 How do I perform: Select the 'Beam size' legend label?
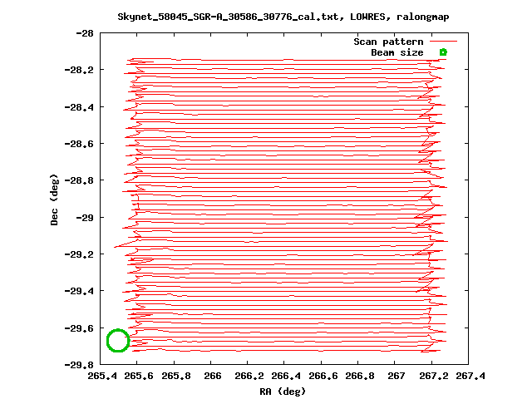pyautogui.click(x=397, y=52)
